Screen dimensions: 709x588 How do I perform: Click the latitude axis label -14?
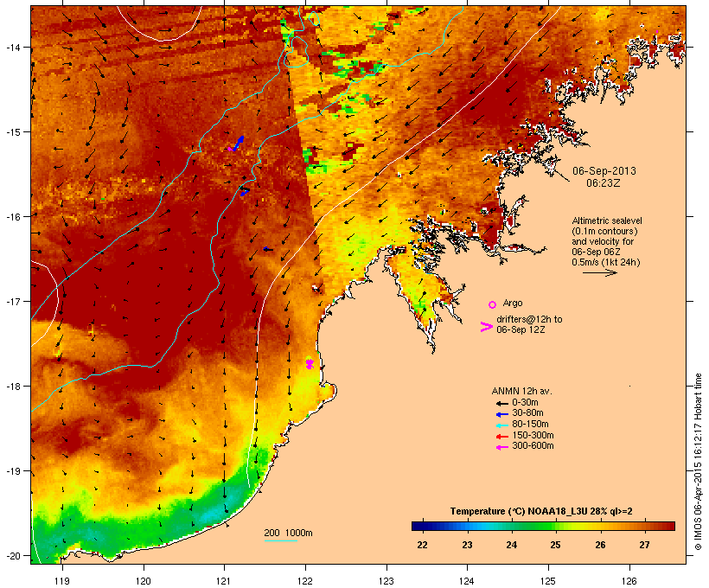(12, 47)
